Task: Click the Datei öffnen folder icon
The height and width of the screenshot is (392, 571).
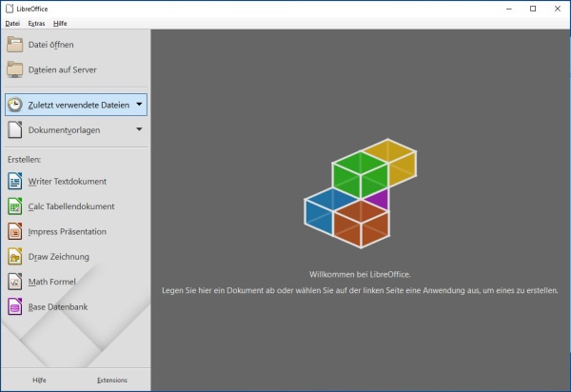Action: point(15,45)
